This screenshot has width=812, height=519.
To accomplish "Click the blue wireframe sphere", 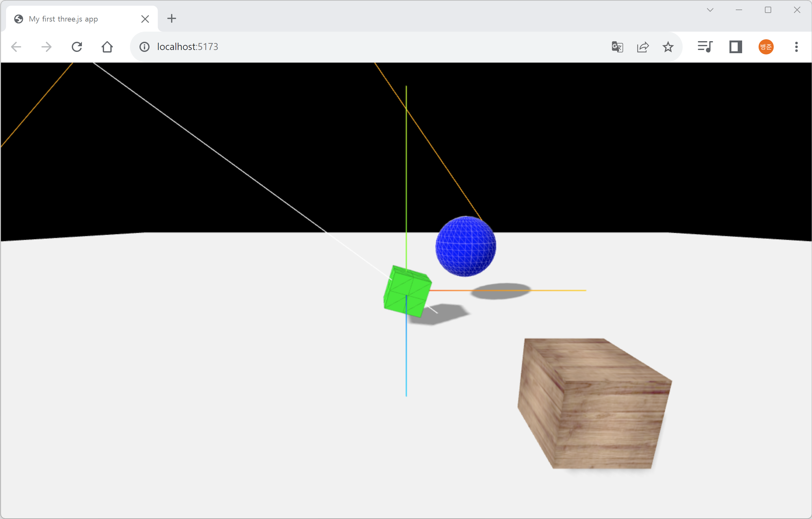I will tap(465, 246).
